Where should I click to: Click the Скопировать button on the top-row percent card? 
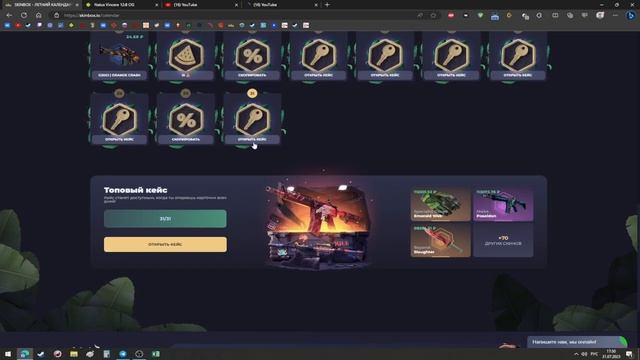click(x=252, y=76)
